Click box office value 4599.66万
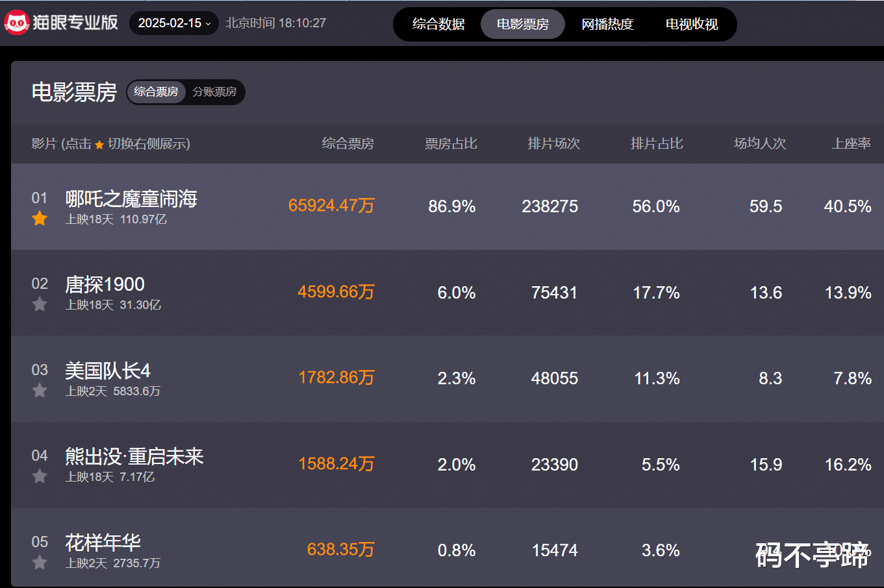 click(x=336, y=292)
